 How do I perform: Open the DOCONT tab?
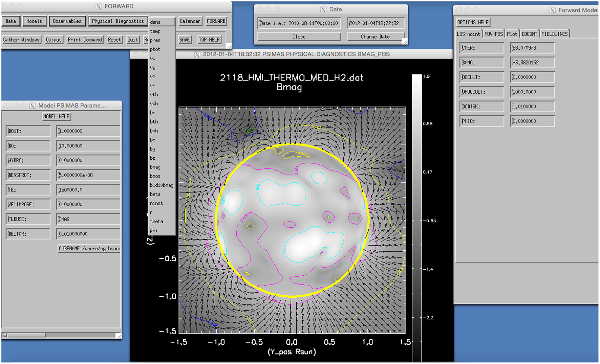point(529,34)
